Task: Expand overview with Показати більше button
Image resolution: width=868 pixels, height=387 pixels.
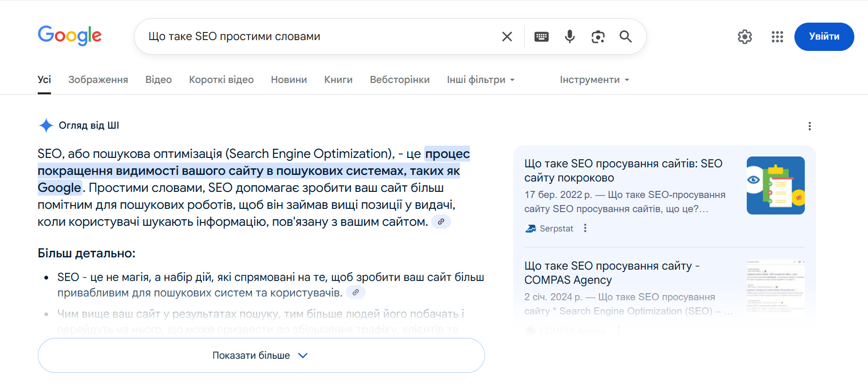Action: click(x=261, y=355)
